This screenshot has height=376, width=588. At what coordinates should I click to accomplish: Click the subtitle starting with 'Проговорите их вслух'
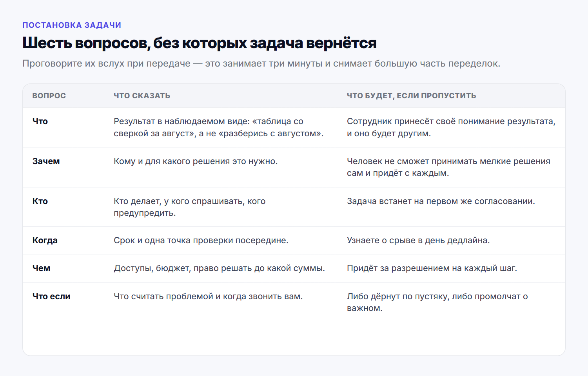pyautogui.click(x=261, y=63)
